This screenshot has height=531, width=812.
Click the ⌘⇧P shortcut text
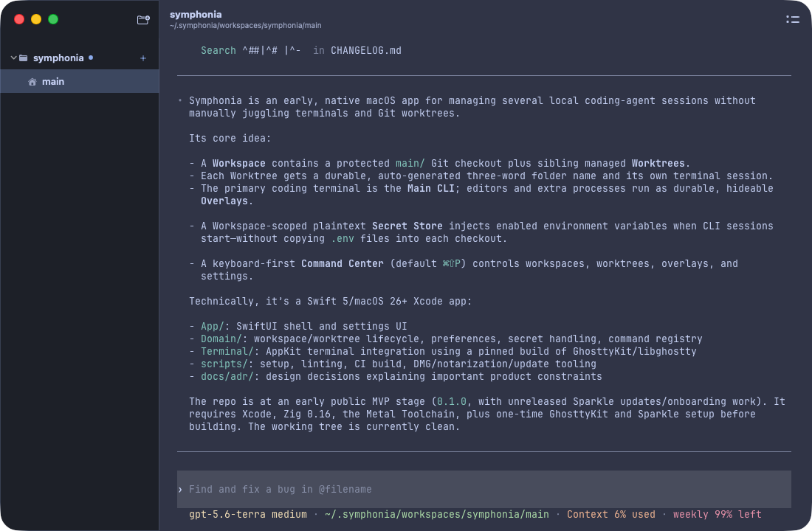[451, 263]
